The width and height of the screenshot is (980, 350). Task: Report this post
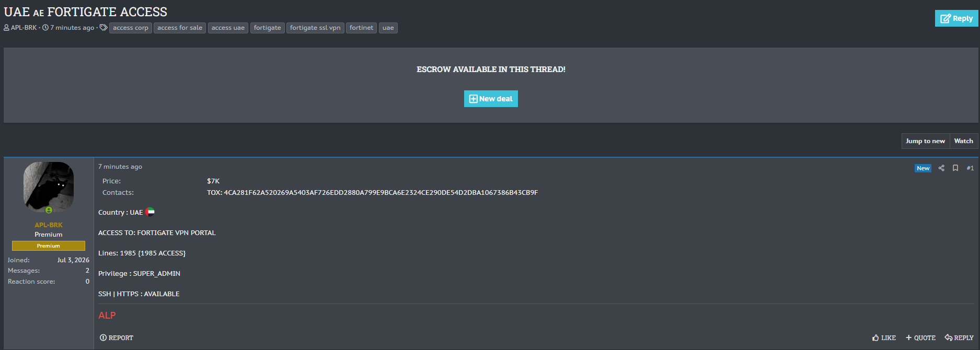(x=117, y=338)
